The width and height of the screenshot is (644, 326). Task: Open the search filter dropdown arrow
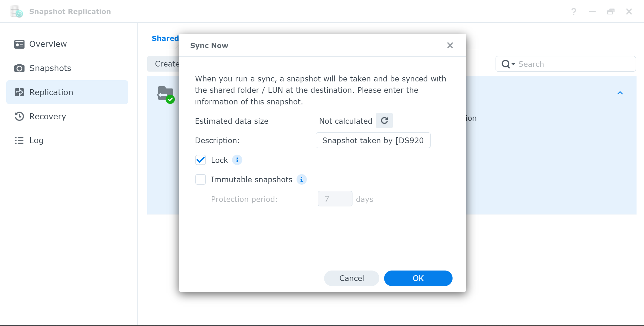(x=513, y=64)
